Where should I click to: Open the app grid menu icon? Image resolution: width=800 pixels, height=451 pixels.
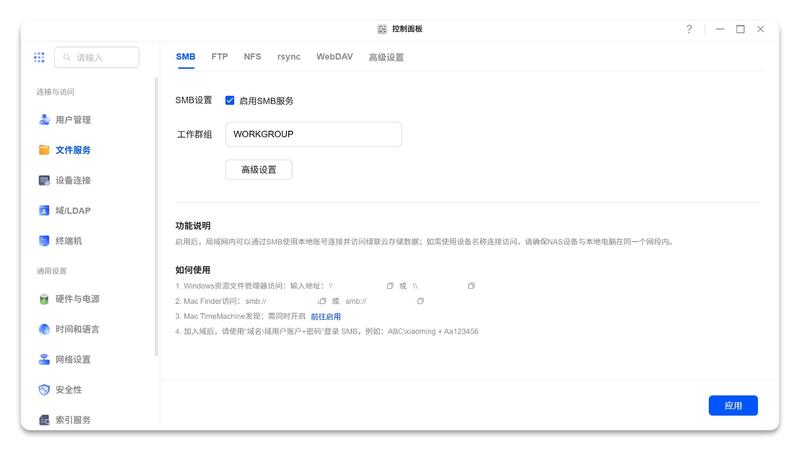39,57
